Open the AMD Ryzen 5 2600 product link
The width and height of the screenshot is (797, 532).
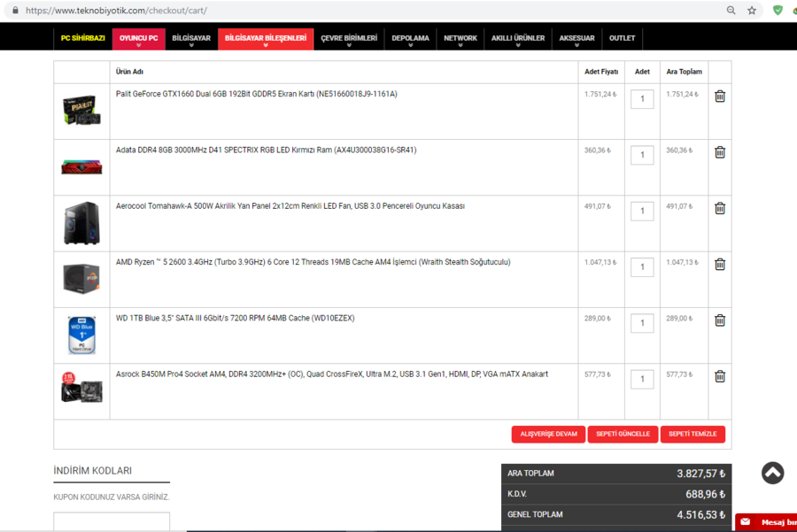pos(313,262)
